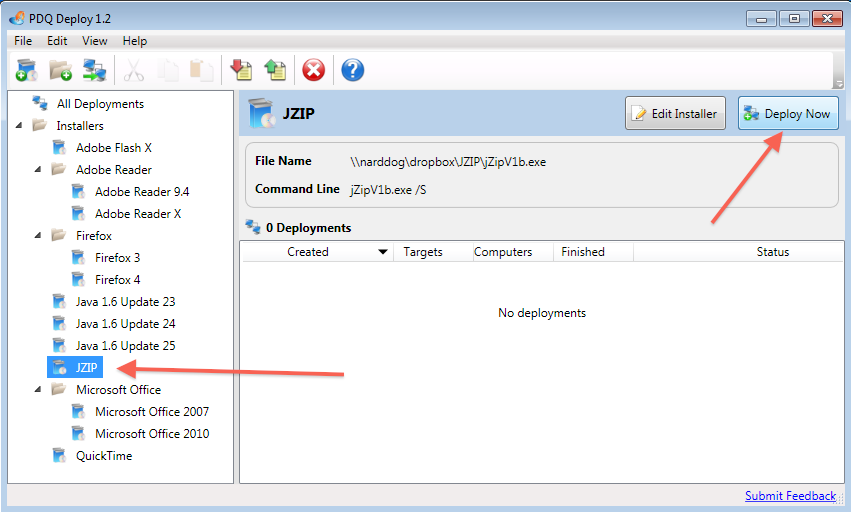Select All Deployments in the tree
851x512 pixels.
(x=100, y=104)
